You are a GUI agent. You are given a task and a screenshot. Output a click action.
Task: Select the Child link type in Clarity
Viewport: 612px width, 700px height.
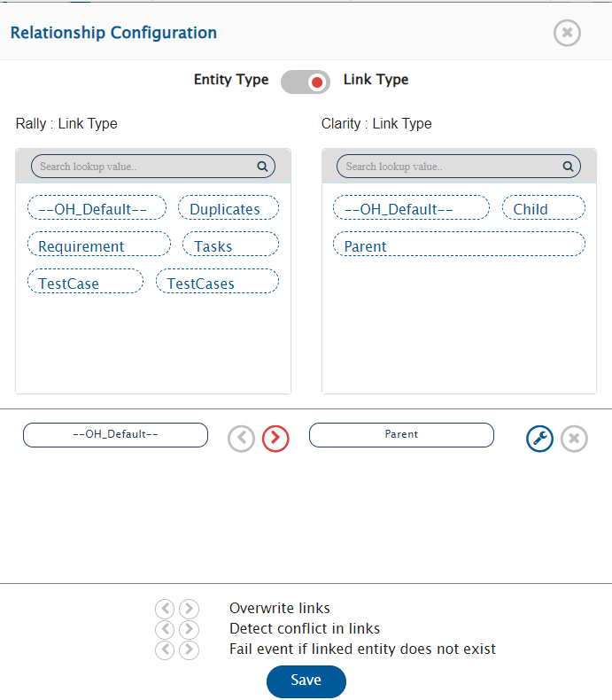tap(544, 209)
